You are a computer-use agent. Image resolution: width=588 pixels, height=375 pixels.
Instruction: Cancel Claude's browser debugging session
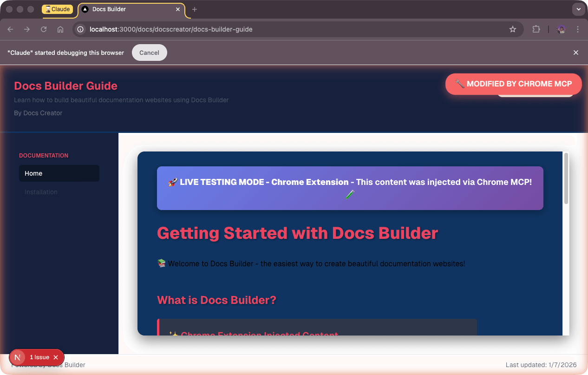(x=149, y=53)
